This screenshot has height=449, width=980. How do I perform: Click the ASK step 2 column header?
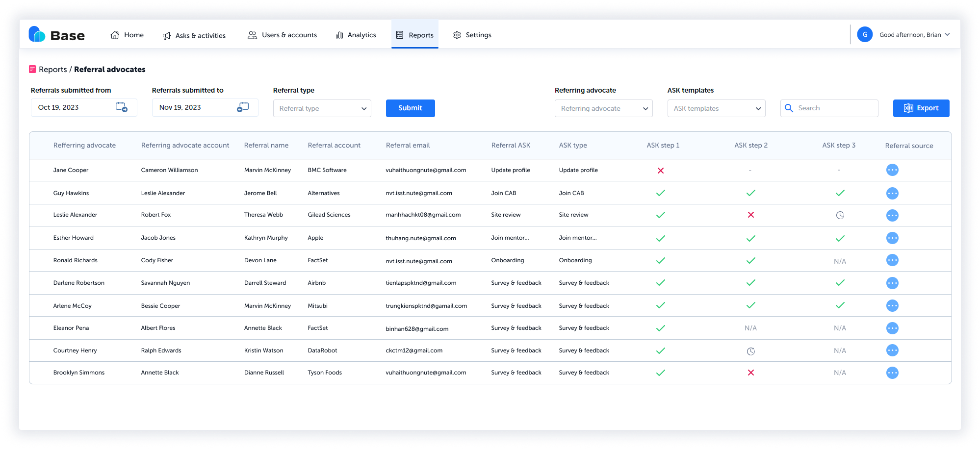(750, 145)
